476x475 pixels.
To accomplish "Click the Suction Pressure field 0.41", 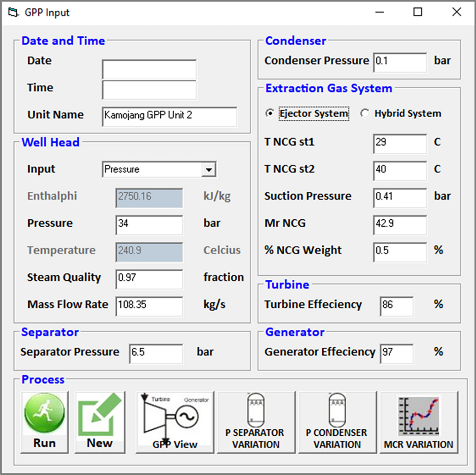I will (400, 198).
